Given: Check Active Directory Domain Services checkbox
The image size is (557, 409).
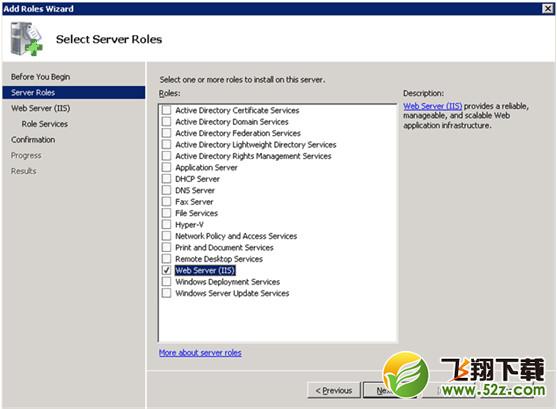Looking at the screenshot, I should [x=166, y=122].
